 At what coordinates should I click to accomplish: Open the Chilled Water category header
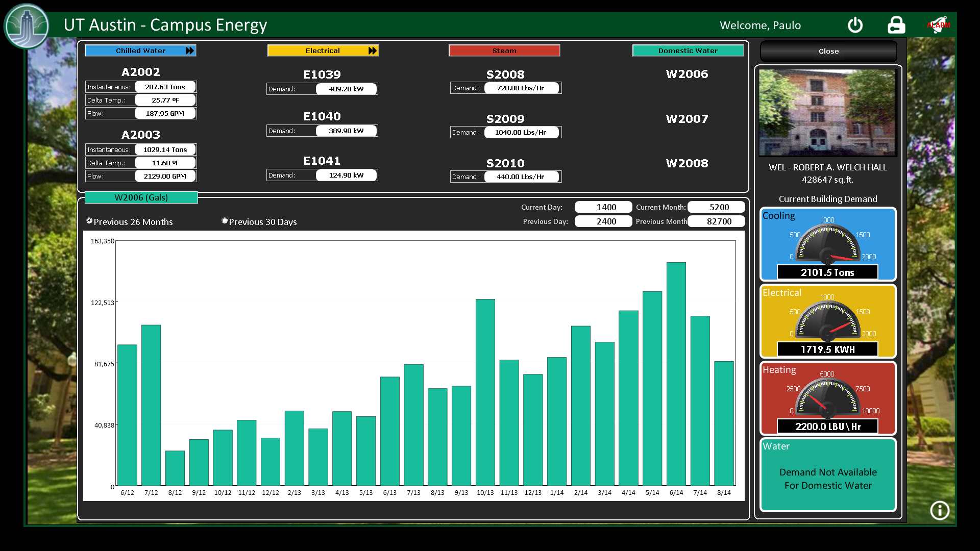coord(140,51)
